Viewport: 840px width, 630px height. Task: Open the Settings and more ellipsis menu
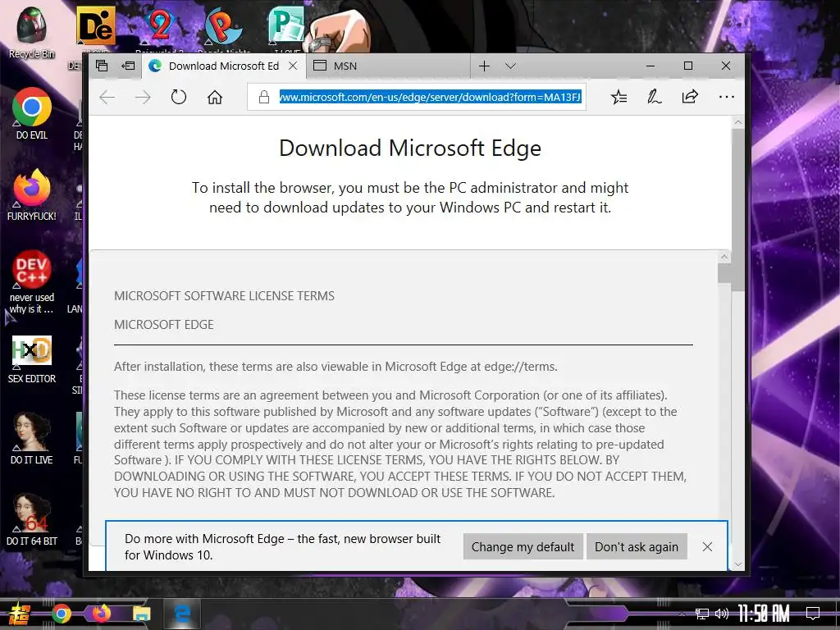click(727, 97)
